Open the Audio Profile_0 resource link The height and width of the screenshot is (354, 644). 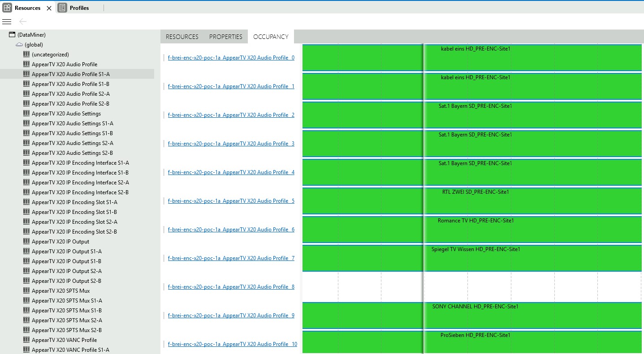click(231, 58)
